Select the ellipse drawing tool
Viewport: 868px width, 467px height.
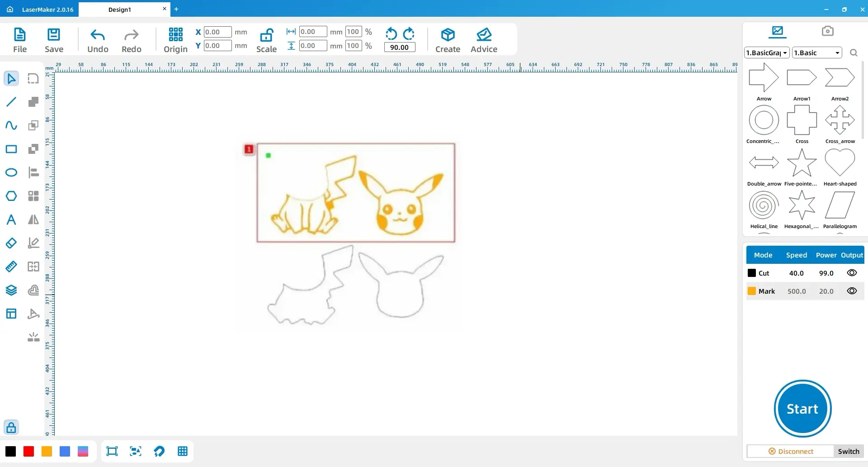tap(11, 172)
